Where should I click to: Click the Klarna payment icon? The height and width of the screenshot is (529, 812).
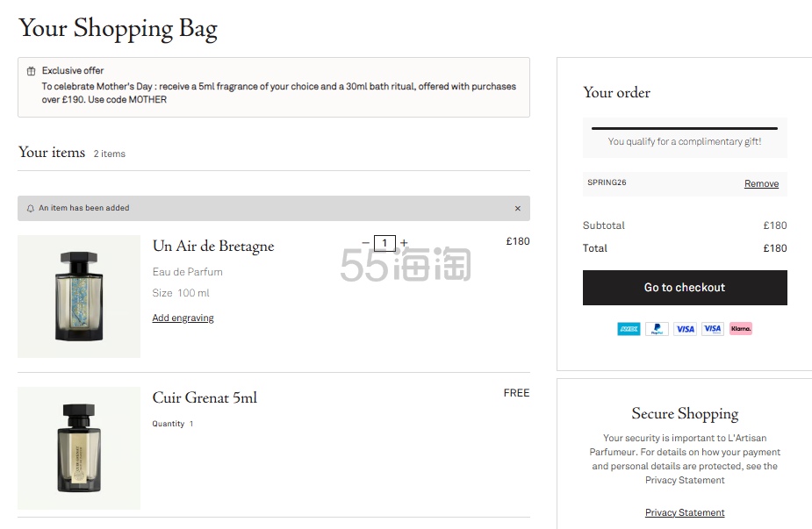[741, 329]
